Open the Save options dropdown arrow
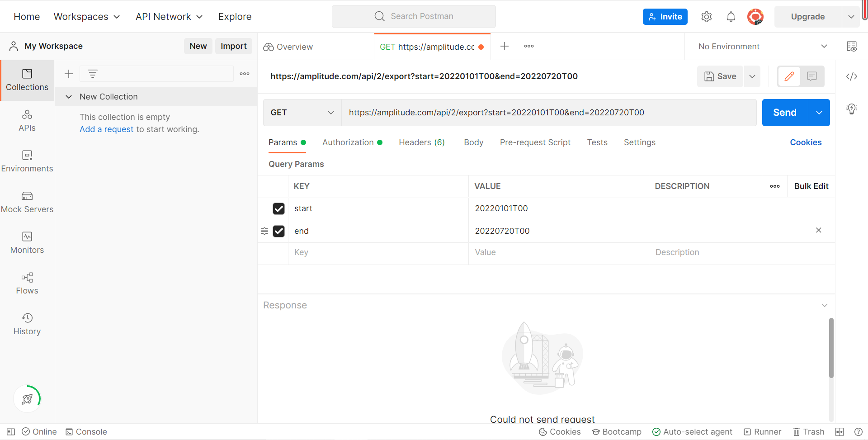 click(x=752, y=76)
